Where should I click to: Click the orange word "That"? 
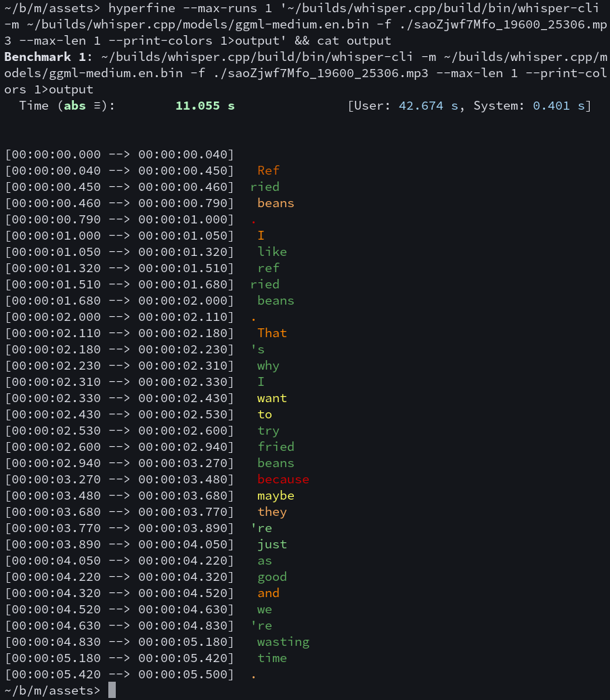[272, 333]
